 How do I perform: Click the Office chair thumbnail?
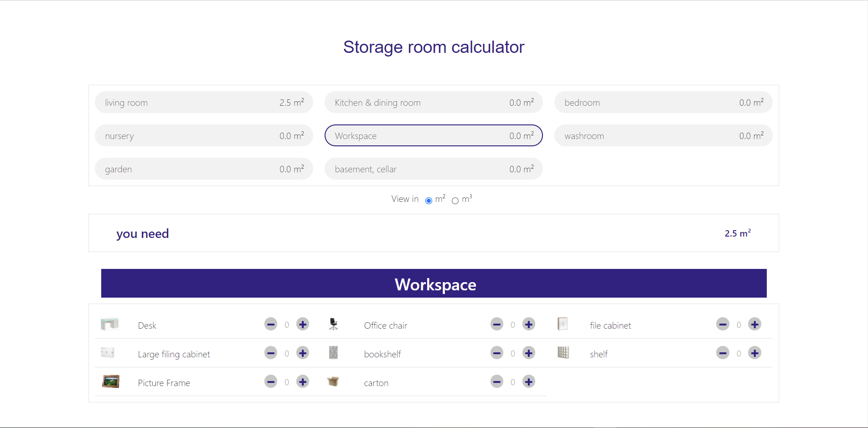334,324
